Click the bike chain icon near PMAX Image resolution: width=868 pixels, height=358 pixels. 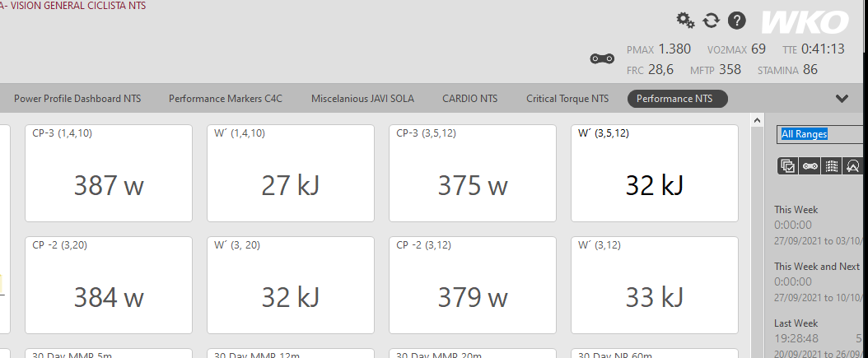click(602, 58)
